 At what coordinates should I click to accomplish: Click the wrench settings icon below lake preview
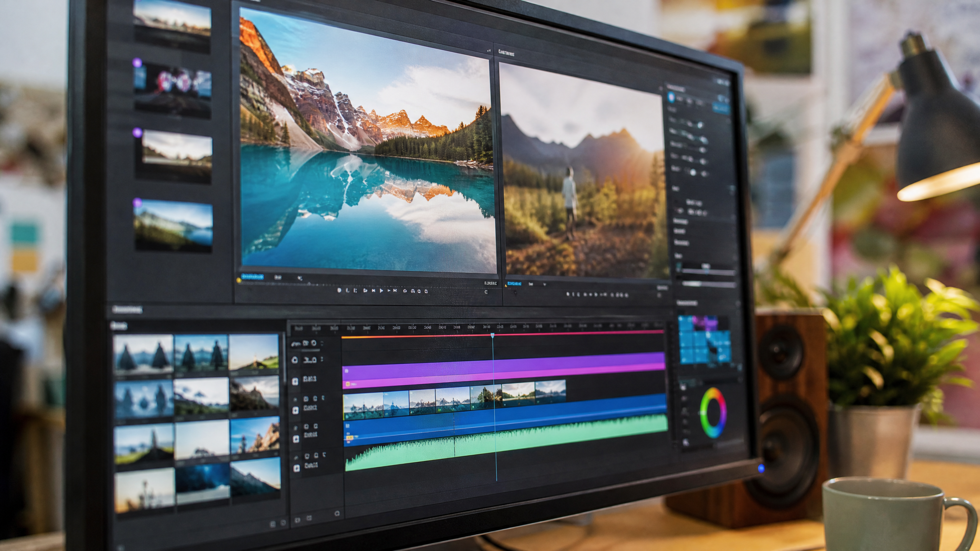(300, 278)
